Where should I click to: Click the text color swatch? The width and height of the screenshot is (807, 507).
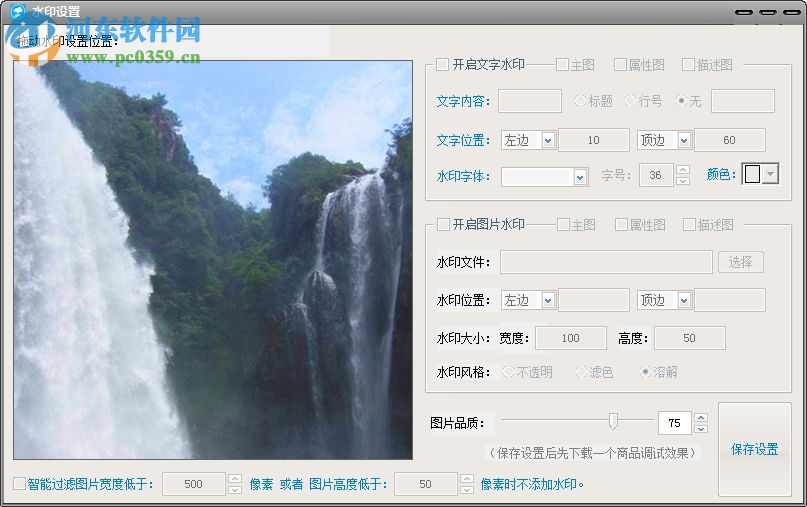pyautogui.click(x=752, y=174)
